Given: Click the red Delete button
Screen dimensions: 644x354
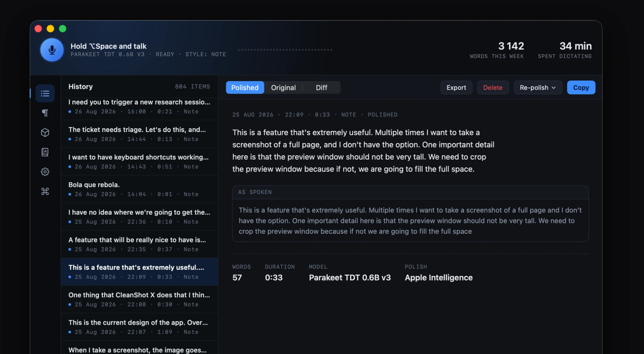Looking at the screenshot, I should [x=493, y=87].
